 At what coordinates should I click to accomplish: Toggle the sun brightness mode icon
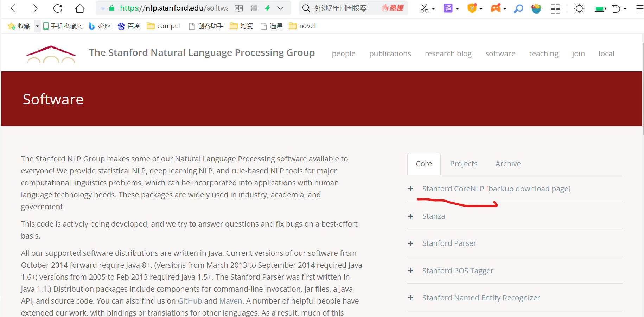pyautogui.click(x=579, y=8)
